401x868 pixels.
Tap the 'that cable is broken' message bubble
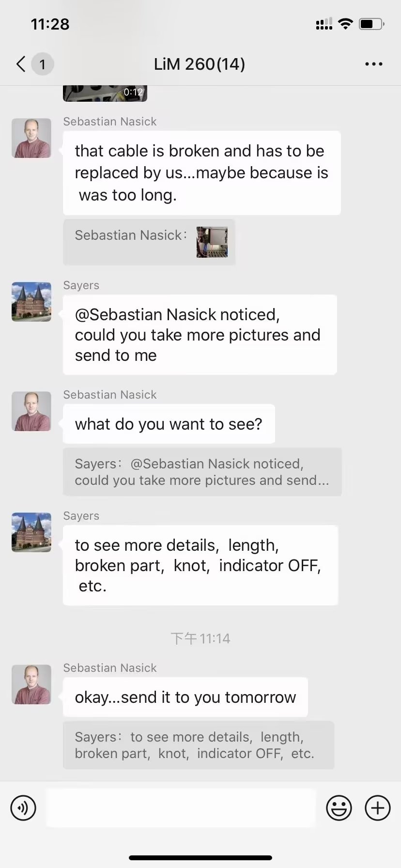tap(201, 173)
